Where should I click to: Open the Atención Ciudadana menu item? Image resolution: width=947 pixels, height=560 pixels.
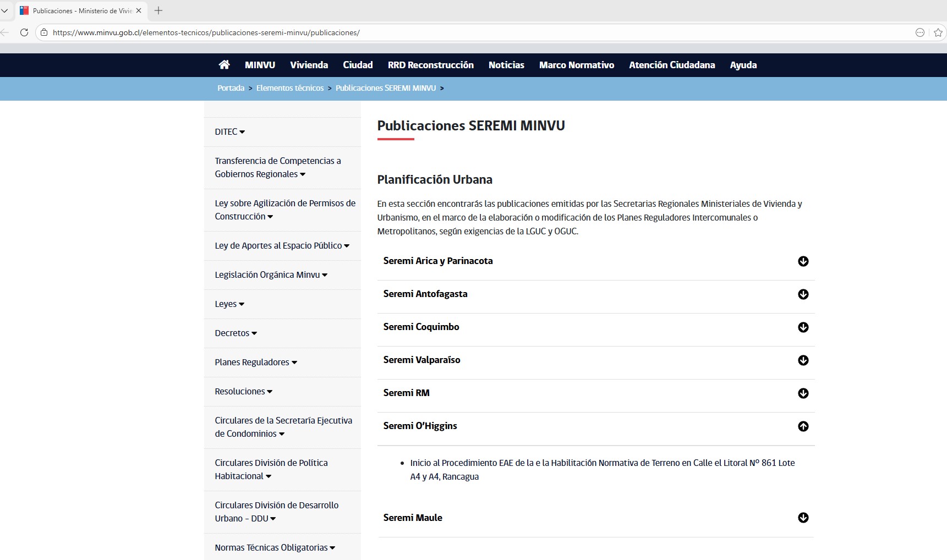pyautogui.click(x=672, y=65)
